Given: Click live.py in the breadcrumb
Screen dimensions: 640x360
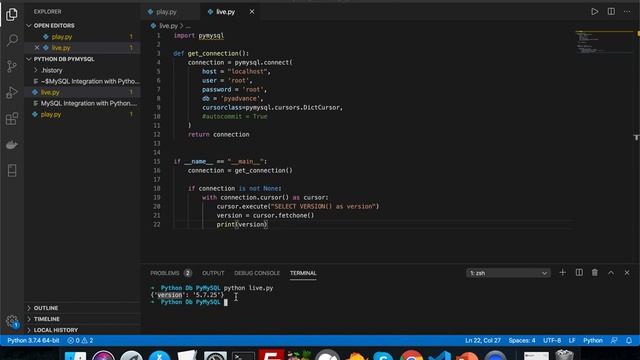Looking at the screenshot, I should click(168, 26).
